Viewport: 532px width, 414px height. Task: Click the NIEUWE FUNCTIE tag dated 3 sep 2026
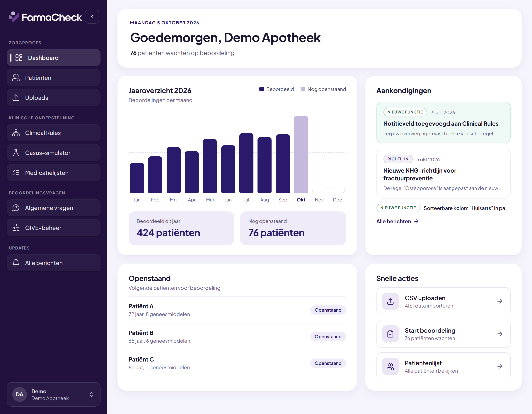[x=405, y=112]
